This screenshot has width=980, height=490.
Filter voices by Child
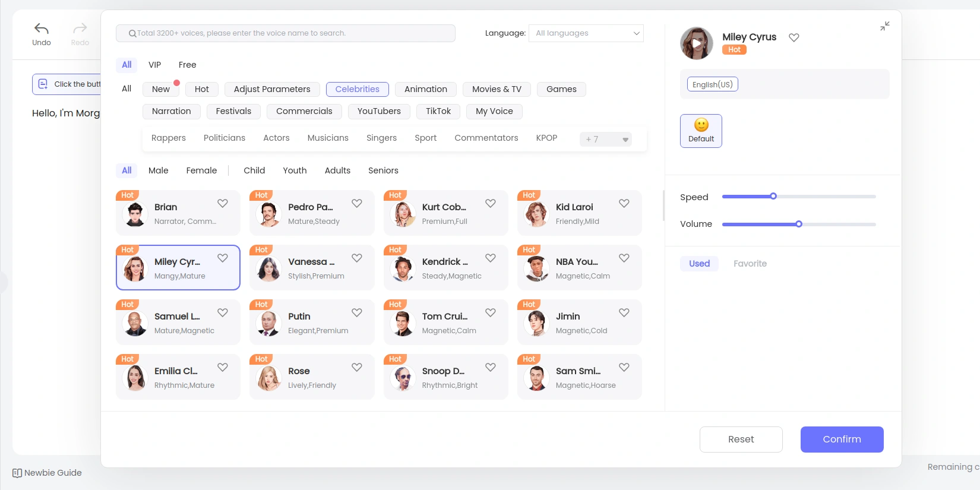pyautogui.click(x=254, y=170)
